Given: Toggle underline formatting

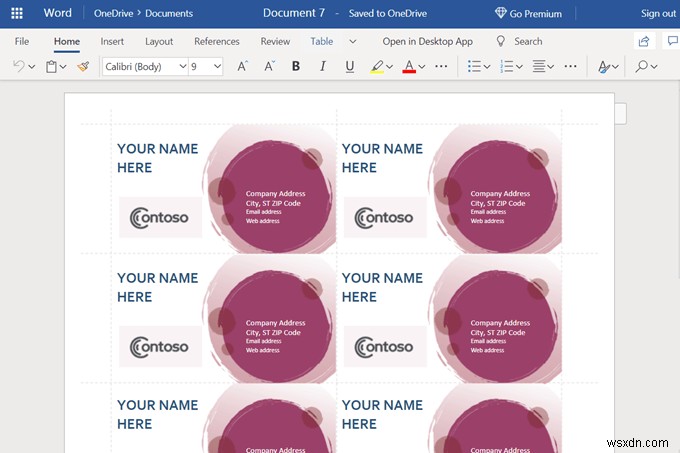Looking at the screenshot, I should click(349, 67).
